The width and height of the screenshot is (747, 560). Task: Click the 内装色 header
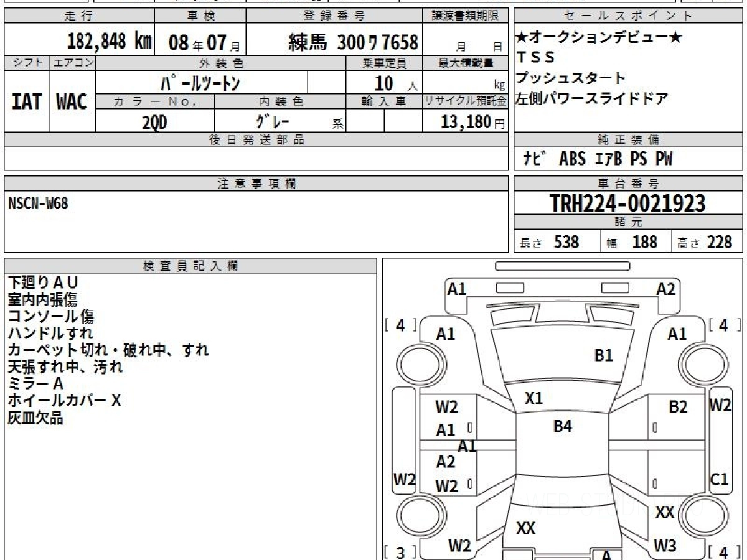tap(280, 101)
